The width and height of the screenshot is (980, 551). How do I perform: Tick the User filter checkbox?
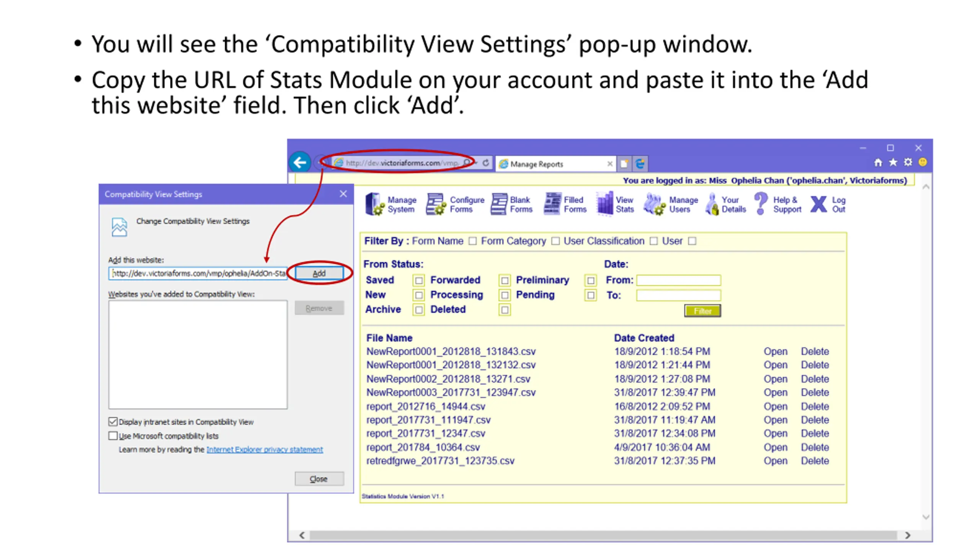pos(692,241)
